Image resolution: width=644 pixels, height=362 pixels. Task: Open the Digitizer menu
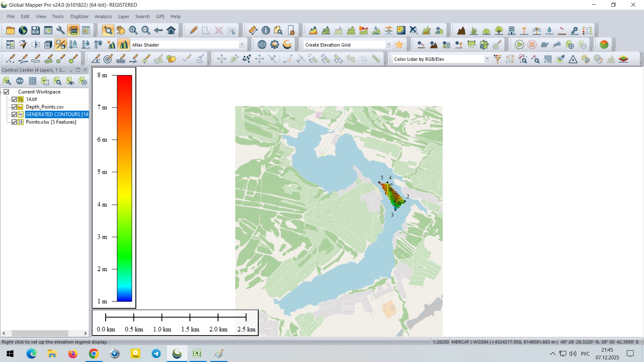[x=79, y=16]
